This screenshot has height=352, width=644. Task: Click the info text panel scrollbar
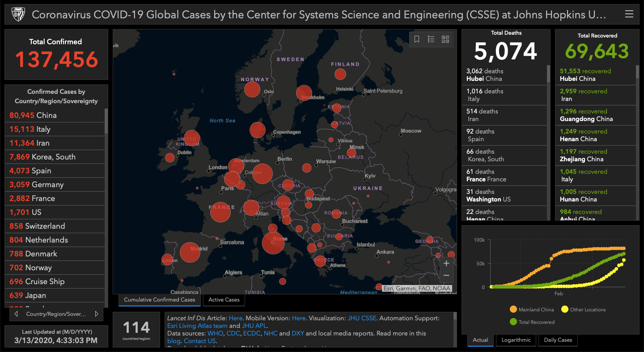pyautogui.click(x=455, y=316)
